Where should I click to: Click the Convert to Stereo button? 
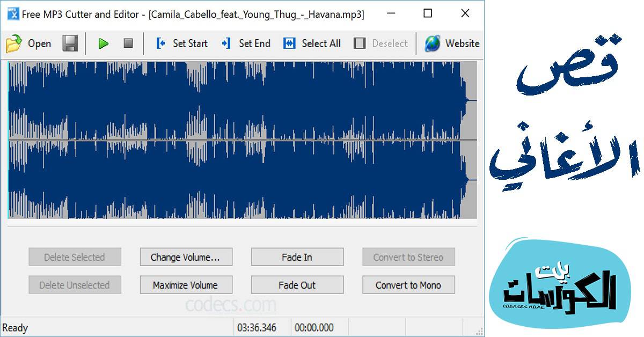pos(408,257)
